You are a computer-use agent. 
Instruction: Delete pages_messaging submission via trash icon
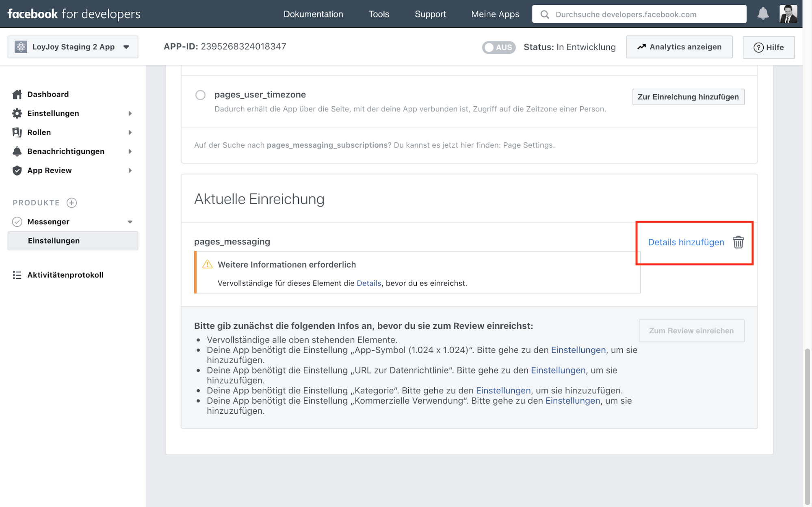[738, 242]
